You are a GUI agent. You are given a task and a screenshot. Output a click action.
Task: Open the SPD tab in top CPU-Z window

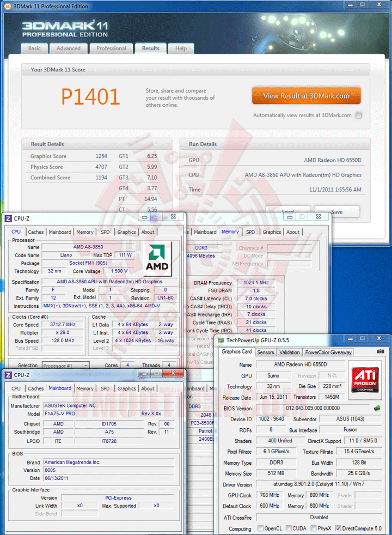click(105, 232)
